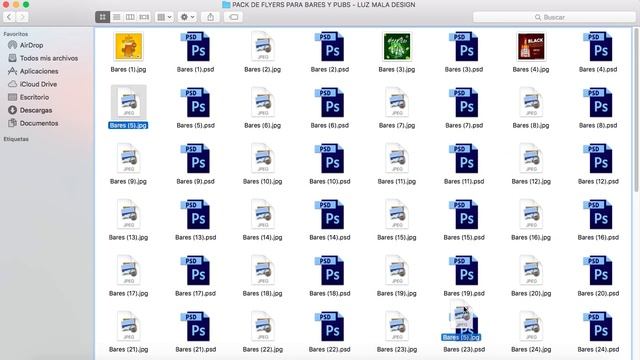Screen dimensions: 640x360
Task: Select the Bares (3).psd file icon
Action: (464, 47)
